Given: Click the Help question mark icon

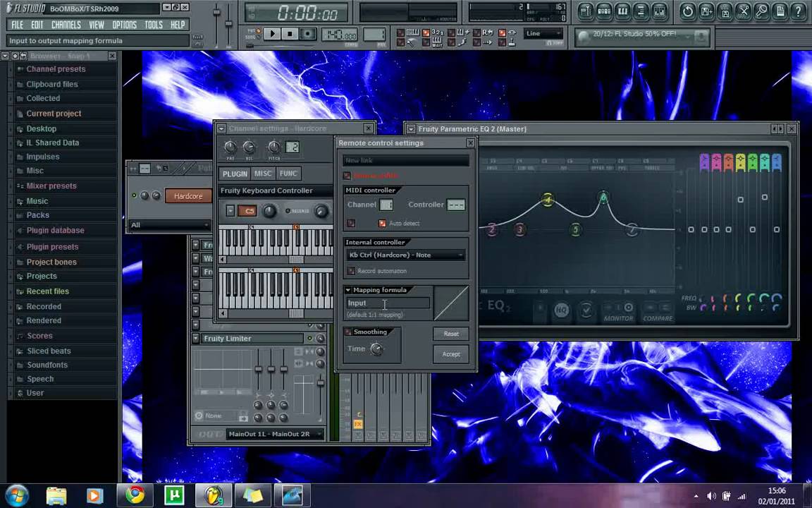Looking at the screenshot, I should pyautogui.click(x=798, y=11).
